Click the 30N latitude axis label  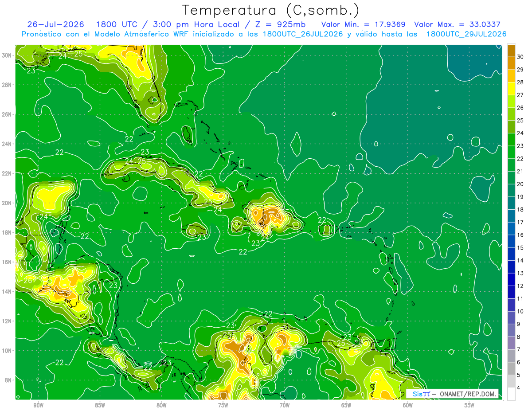(7, 55)
